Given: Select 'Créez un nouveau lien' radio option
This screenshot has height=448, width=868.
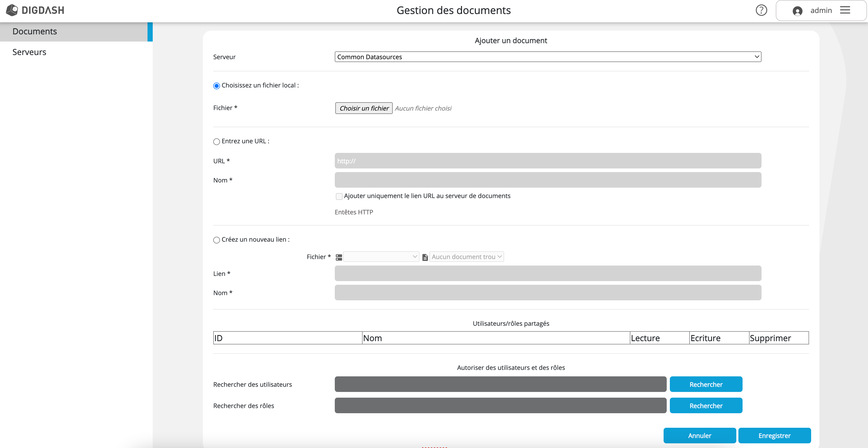Looking at the screenshot, I should 217,240.
